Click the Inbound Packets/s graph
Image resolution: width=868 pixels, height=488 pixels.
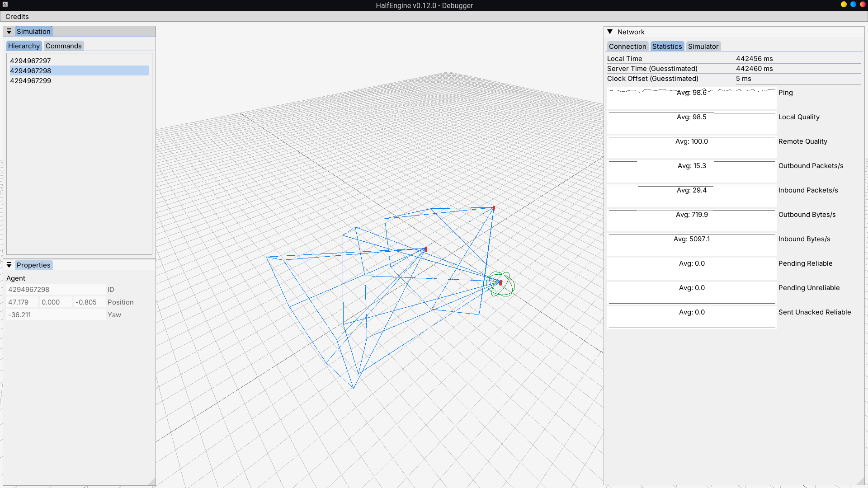click(692, 196)
